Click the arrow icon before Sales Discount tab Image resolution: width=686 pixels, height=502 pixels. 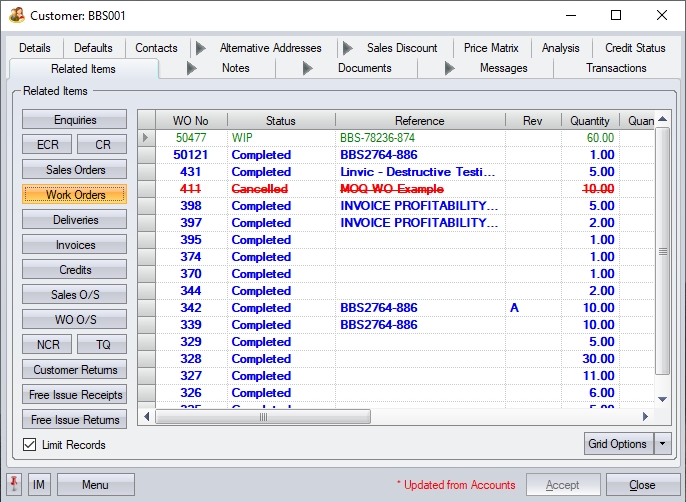tap(348, 48)
